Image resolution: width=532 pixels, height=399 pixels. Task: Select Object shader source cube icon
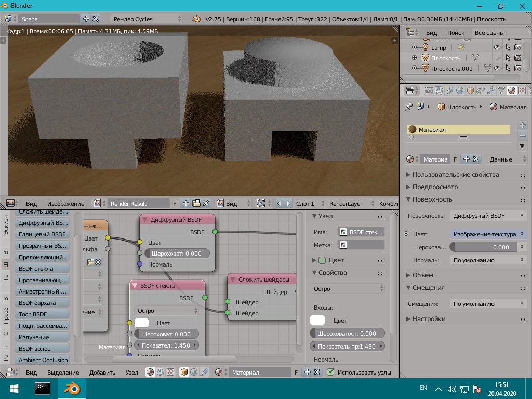(x=184, y=372)
